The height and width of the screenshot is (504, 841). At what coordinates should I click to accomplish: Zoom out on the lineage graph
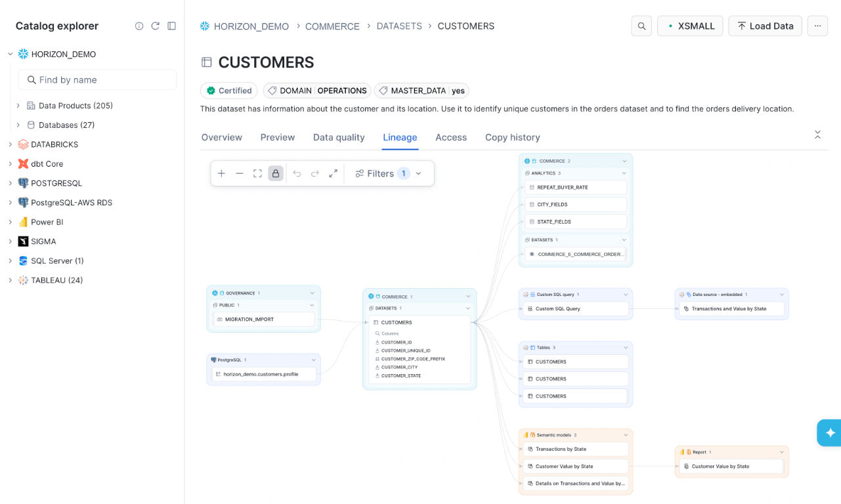click(x=240, y=173)
